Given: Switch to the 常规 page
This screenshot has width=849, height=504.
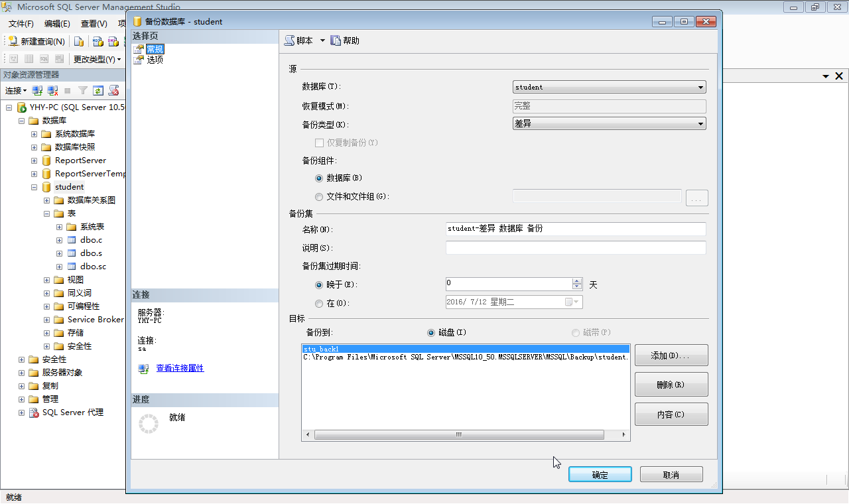Looking at the screenshot, I should pyautogui.click(x=155, y=49).
